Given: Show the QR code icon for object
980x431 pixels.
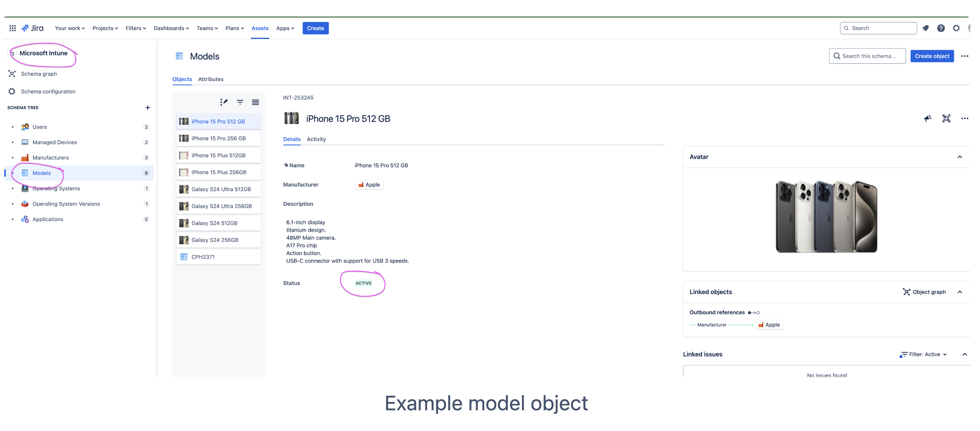Looking at the screenshot, I should coord(946,118).
